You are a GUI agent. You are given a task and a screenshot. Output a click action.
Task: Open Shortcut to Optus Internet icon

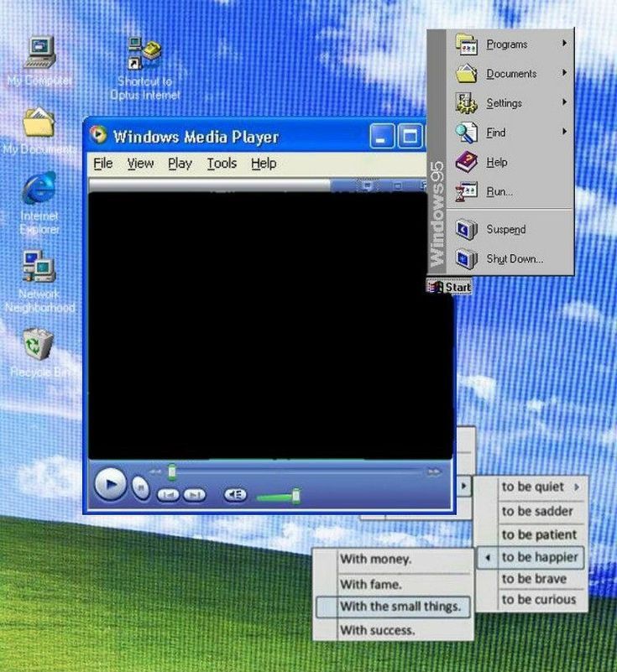pyautogui.click(x=144, y=54)
